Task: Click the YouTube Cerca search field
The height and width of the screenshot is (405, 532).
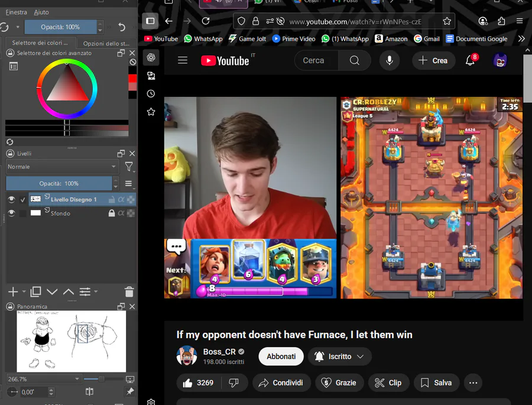Action: point(317,60)
